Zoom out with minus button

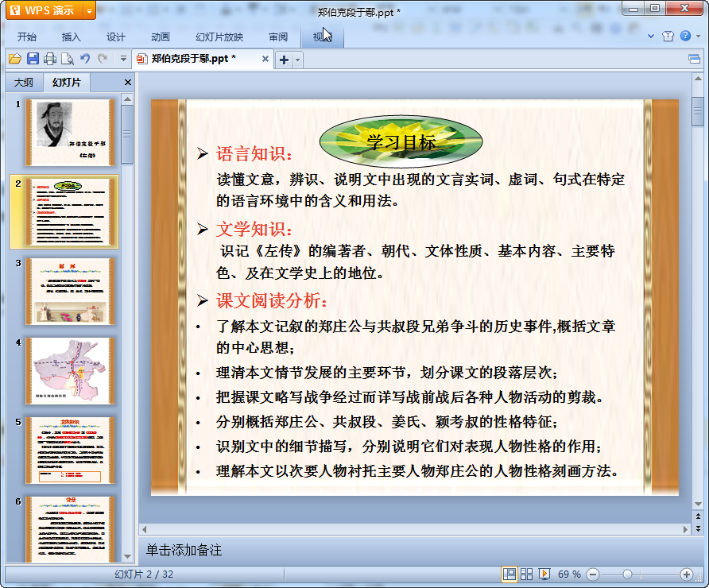593,574
